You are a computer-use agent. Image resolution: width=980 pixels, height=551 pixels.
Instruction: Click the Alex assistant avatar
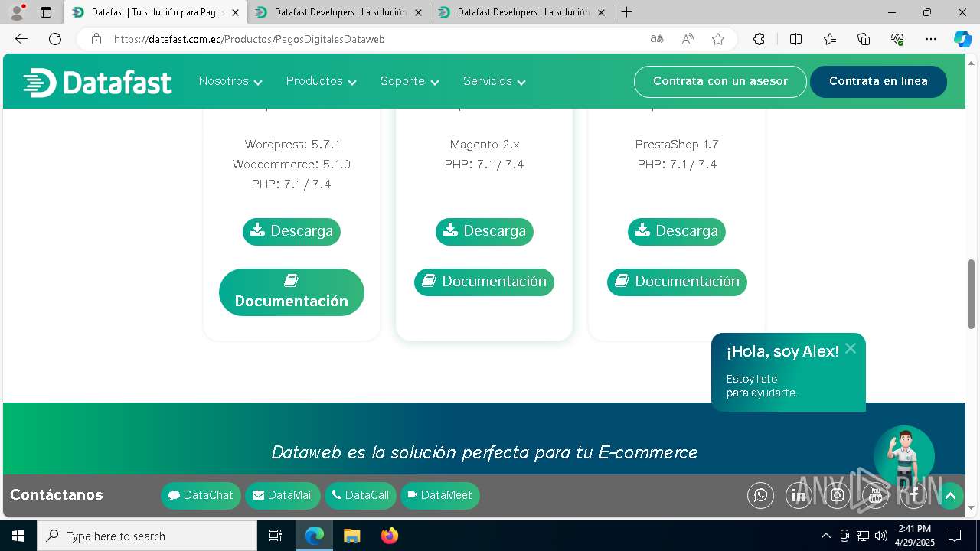(x=904, y=456)
